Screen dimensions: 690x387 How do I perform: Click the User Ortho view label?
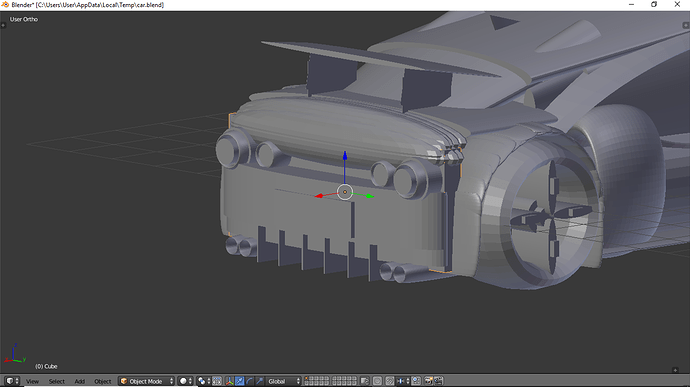pyautogui.click(x=24, y=19)
